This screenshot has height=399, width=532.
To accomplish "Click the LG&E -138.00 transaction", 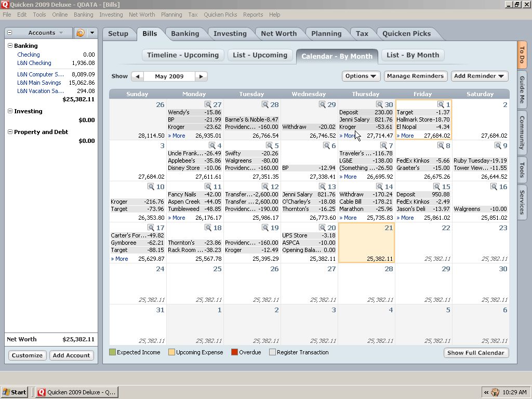I will click(366, 161).
